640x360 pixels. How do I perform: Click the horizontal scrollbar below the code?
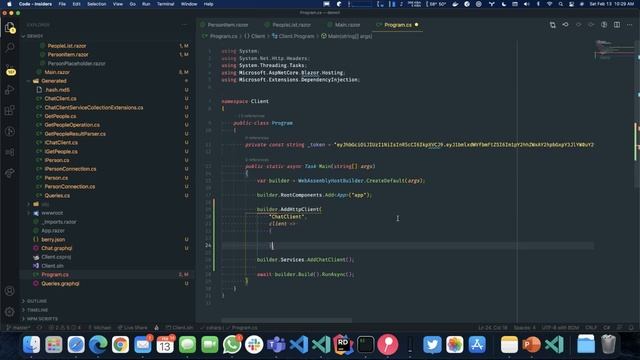[x=287, y=320]
